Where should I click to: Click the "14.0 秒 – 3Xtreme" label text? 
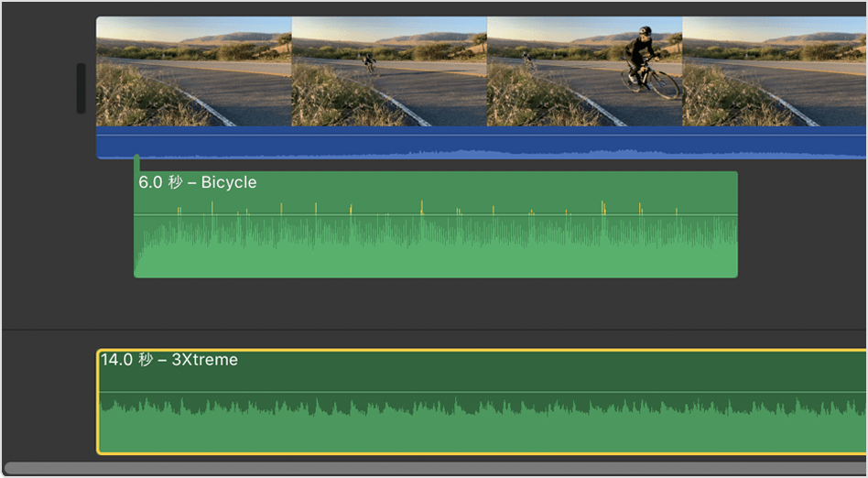169,360
